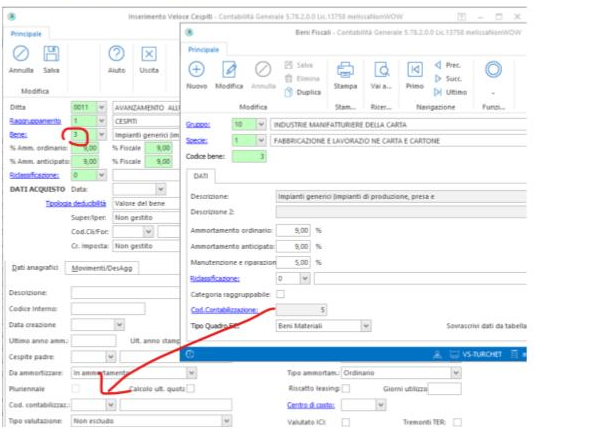Expand the Tipo Quadro EC dropdown
The image size is (602, 428).
pos(364,325)
